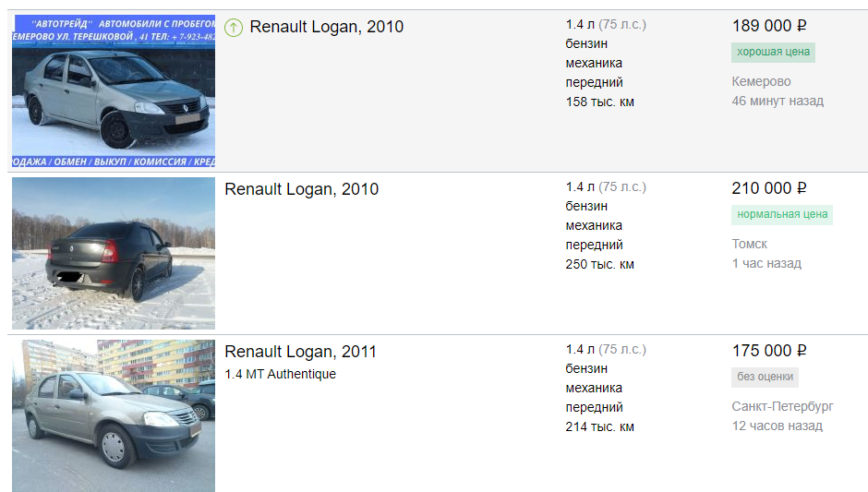Click the 'хорошая цена' price badge
Screen dimensions: 868x492
coord(773,52)
